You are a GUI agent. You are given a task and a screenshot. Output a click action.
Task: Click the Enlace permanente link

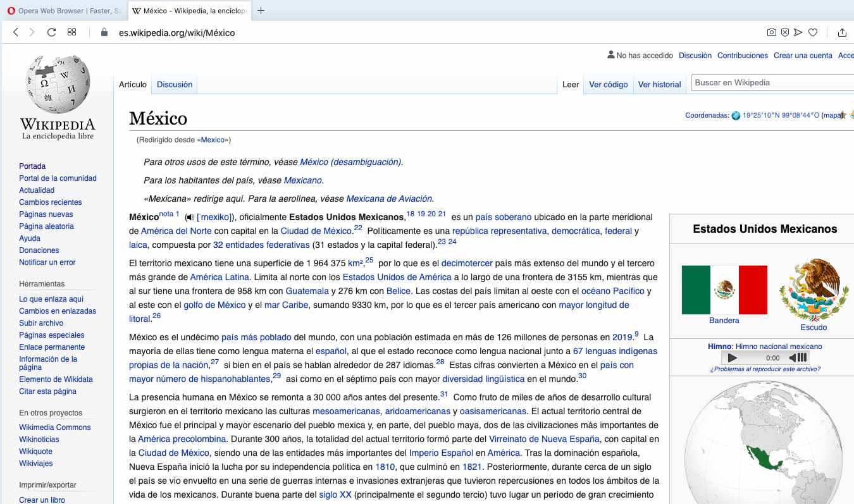coord(52,347)
